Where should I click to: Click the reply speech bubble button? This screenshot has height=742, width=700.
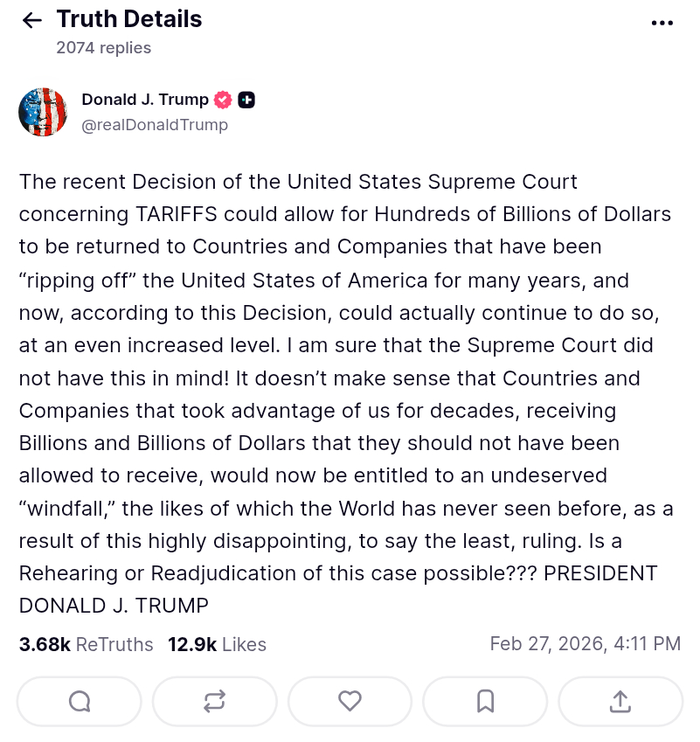[79, 701]
